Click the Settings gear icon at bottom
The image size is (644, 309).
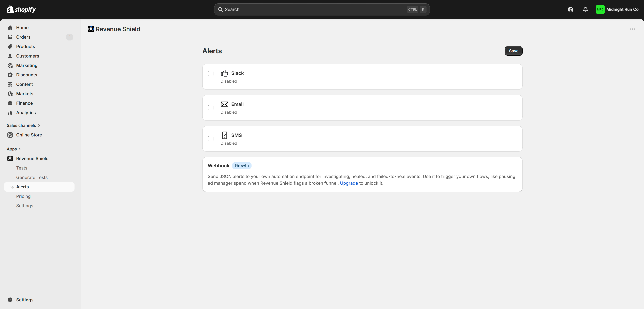coord(10,300)
